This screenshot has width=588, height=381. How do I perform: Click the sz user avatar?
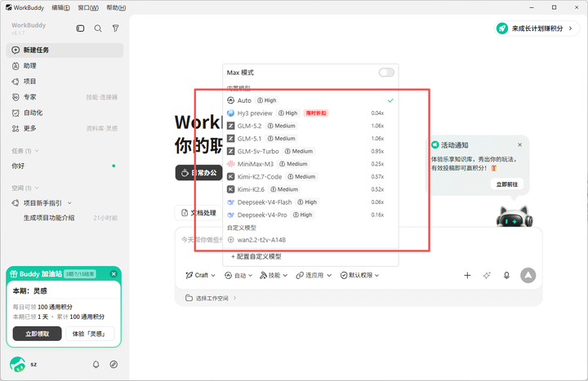pos(18,364)
